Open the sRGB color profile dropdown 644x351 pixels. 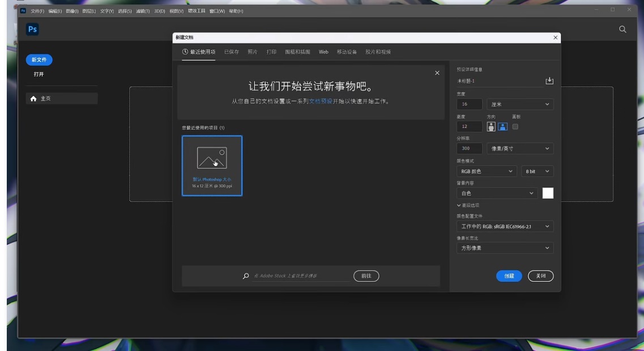505,226
